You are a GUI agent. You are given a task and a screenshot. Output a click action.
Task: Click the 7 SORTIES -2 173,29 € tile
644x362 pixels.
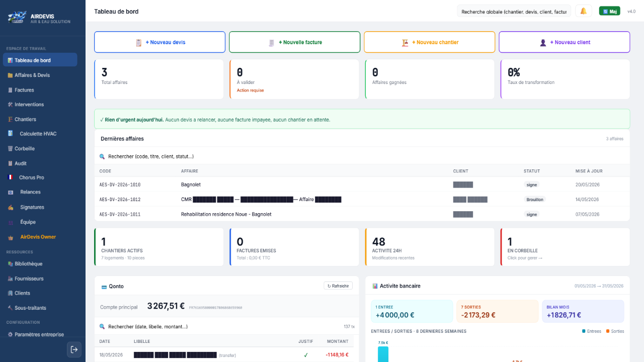[498, 311]
